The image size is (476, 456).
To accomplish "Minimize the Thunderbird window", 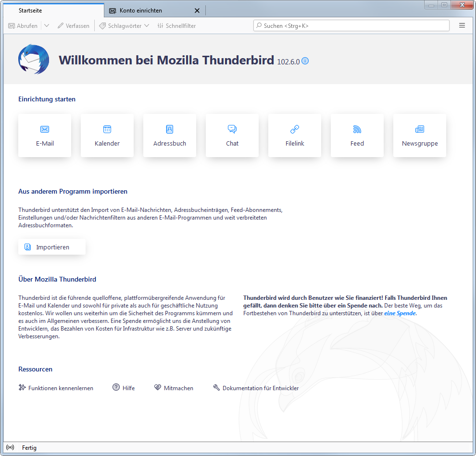I will [x=431, y=5].
